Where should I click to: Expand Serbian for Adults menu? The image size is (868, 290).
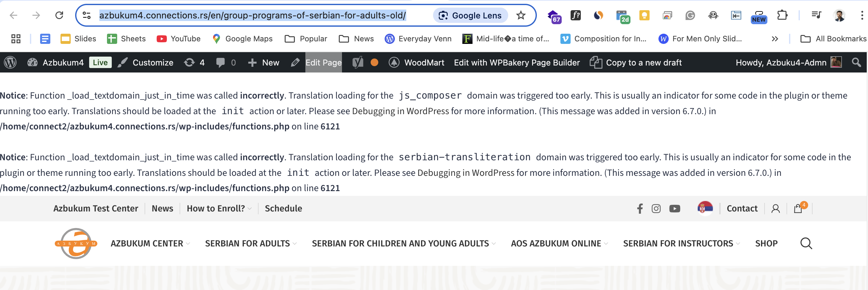(x=251, y=243)
